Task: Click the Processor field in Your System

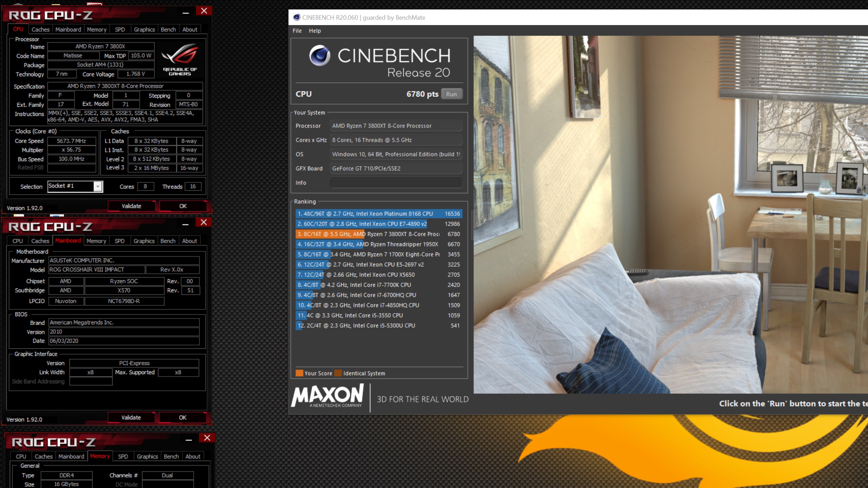Action: 396,126
